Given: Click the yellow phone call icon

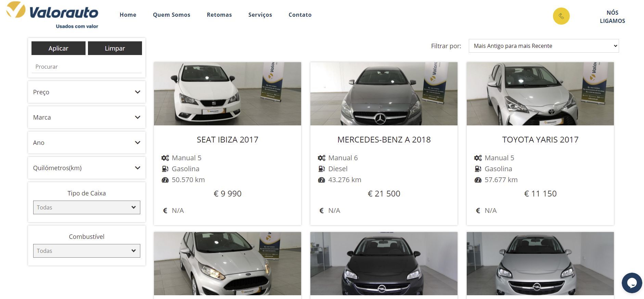Looking at the screenshot, I should click(561, 16).
